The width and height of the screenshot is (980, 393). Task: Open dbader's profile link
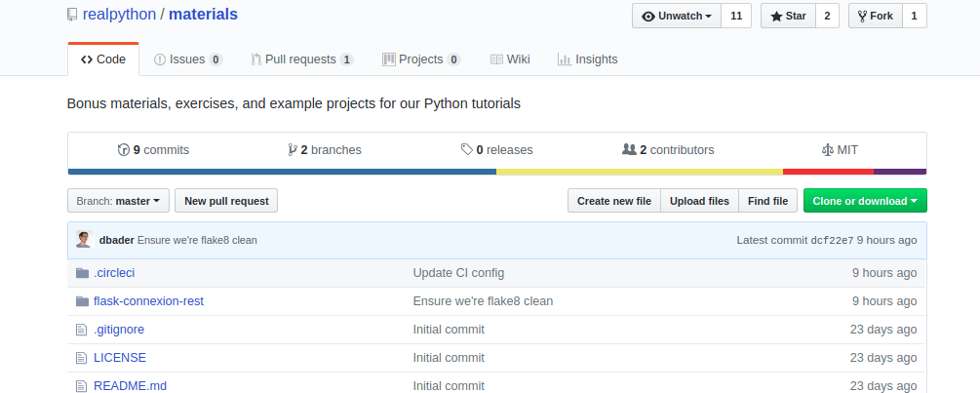pos(117,240)
